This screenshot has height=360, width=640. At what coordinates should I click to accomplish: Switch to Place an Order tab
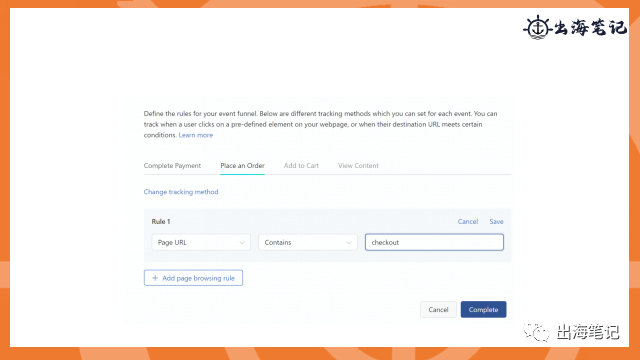(x=242, y=165)
